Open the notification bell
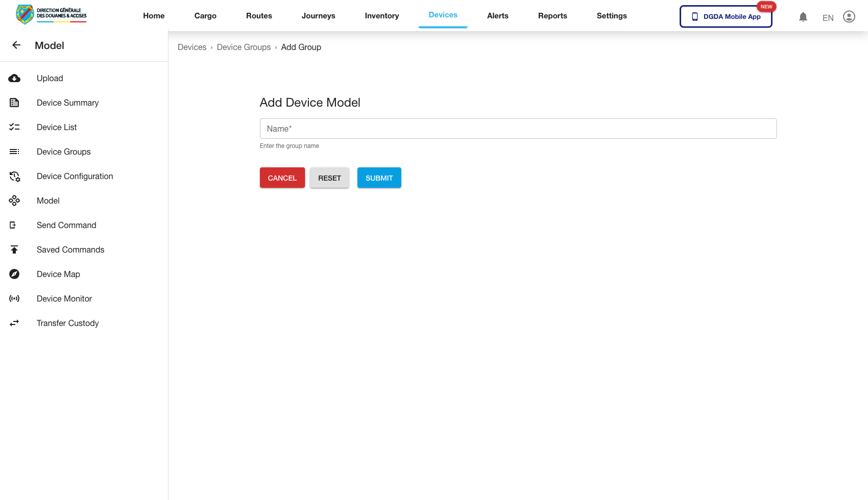 coord(803,17)
